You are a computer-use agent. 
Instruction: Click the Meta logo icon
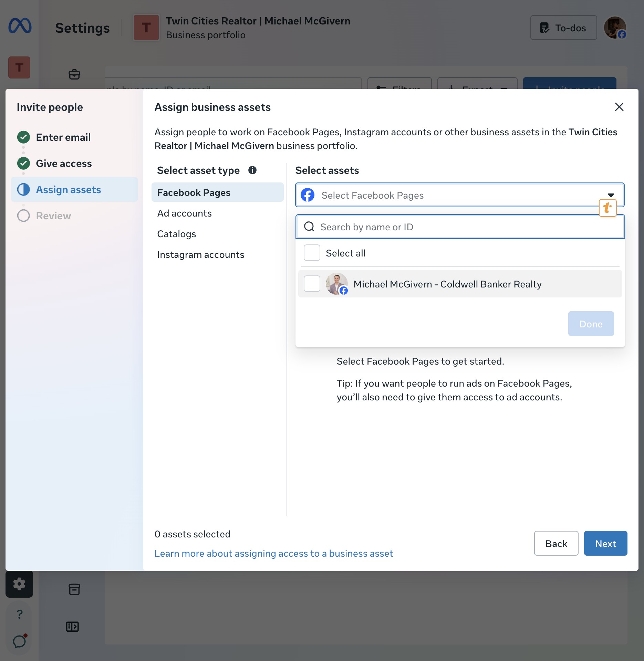[20, 26]
